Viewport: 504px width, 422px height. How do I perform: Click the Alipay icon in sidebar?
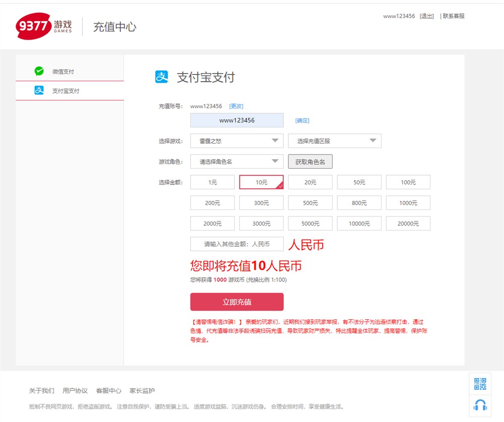39,91
